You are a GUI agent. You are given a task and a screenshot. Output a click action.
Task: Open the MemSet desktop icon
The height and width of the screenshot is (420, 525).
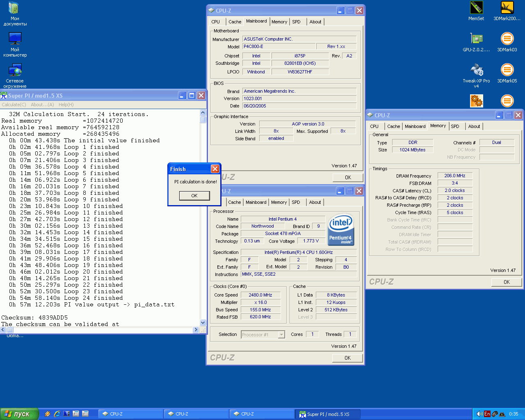point(476,11)
